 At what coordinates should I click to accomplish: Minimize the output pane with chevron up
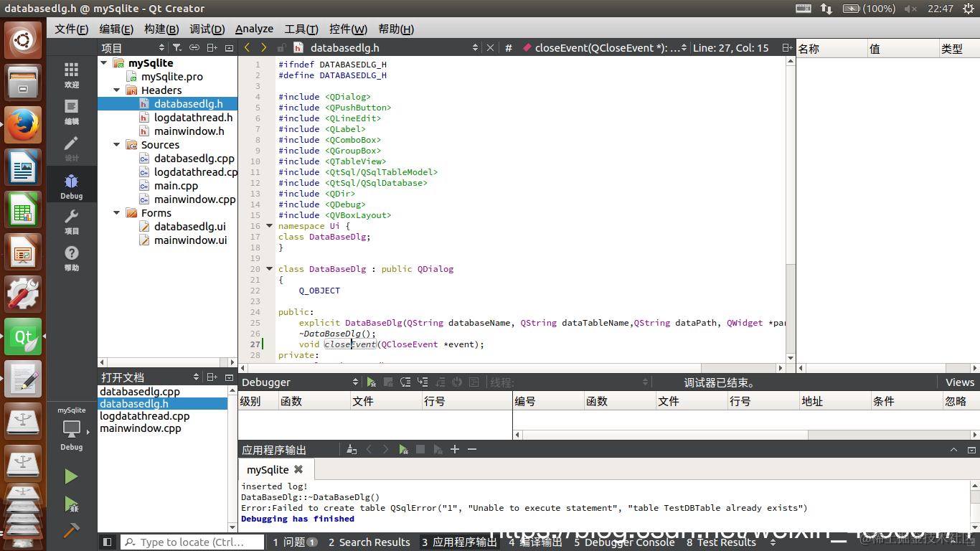pyautogui.click(x=954, y=450)
